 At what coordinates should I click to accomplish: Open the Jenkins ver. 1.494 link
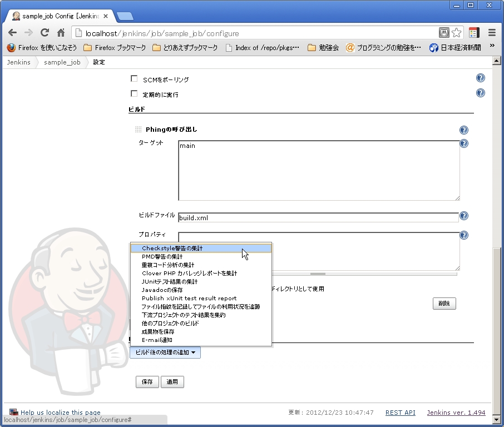[x=456, y=413]
